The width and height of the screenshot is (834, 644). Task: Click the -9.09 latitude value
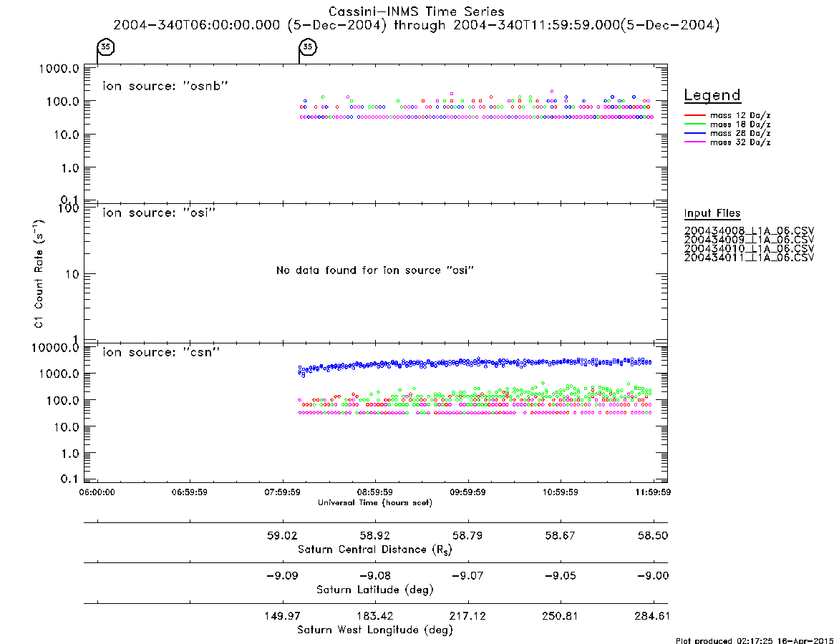283,576
